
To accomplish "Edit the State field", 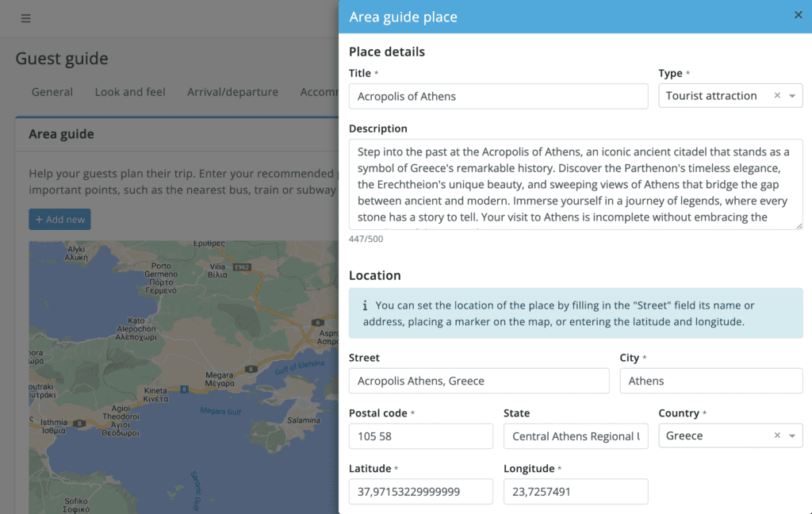I will tap(576, 436).
